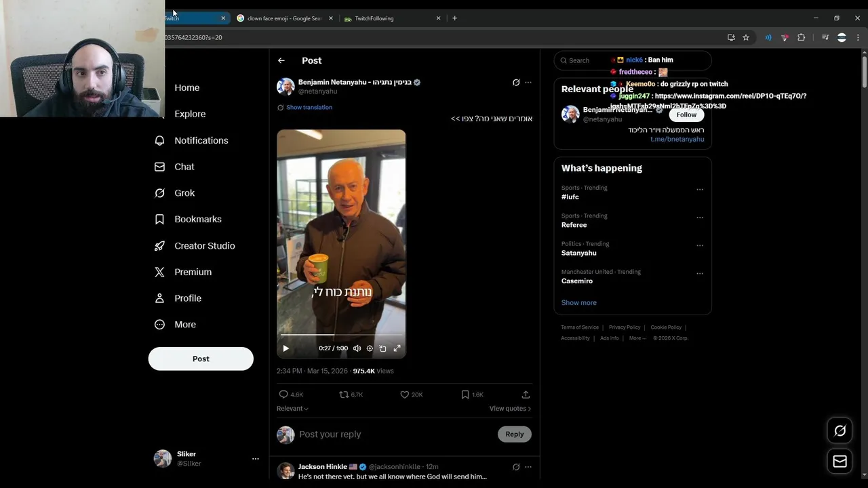Open more options for Referee trend
Screen dimensions: 868x488
tap(700, 218)
